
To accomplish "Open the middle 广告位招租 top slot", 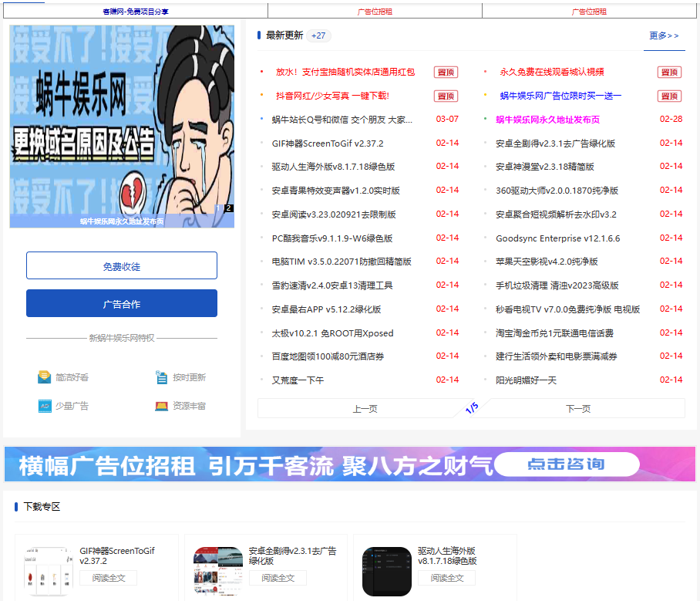I will [375, 11].
